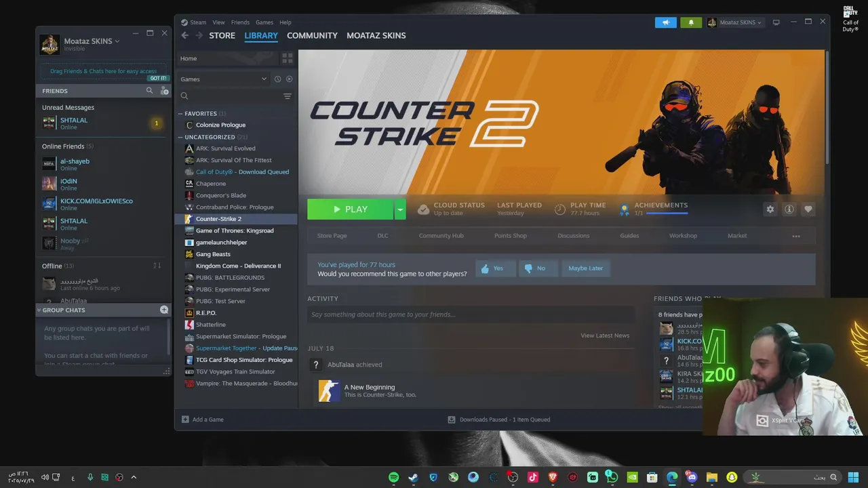Open advanced library filters icon

[x=288, y=96]
